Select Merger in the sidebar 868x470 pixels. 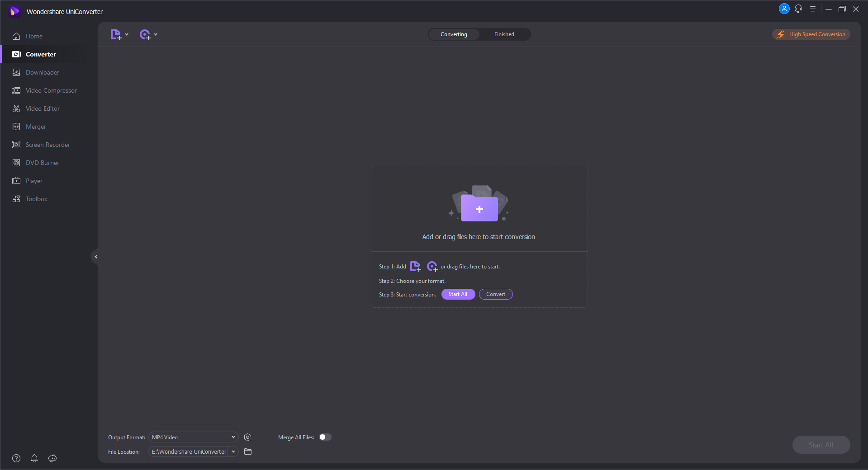pos(36,127)
